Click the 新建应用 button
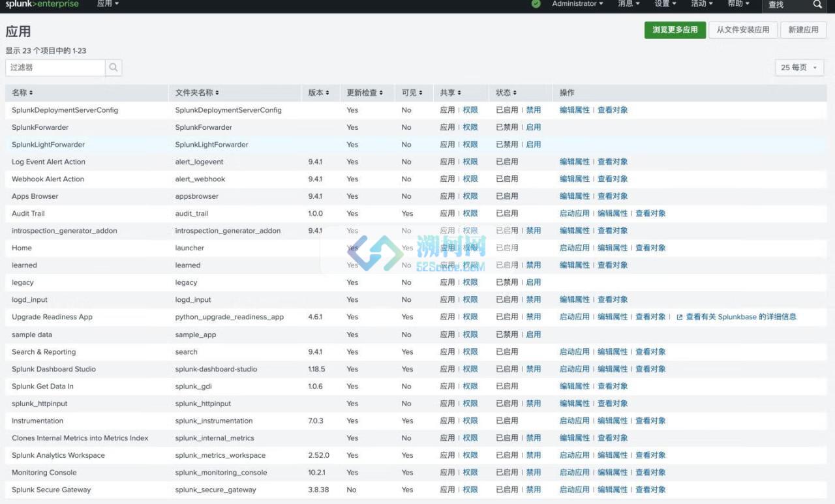 (804, 29)
